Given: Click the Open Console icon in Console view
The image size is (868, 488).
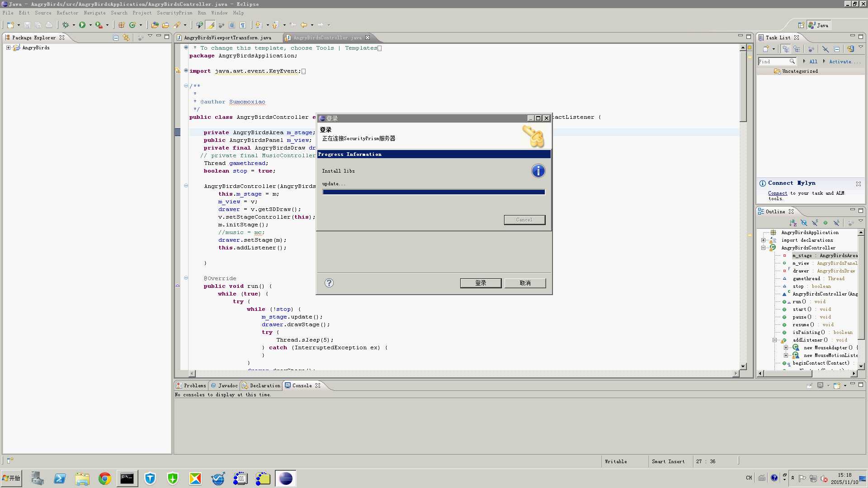Looking at the screenshot, I should click(837, 386).
